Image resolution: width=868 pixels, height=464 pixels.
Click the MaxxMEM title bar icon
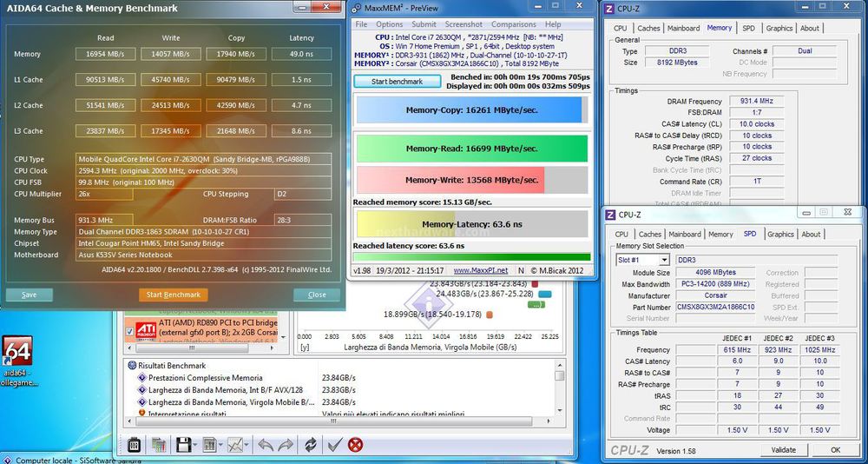pos(358,9)
